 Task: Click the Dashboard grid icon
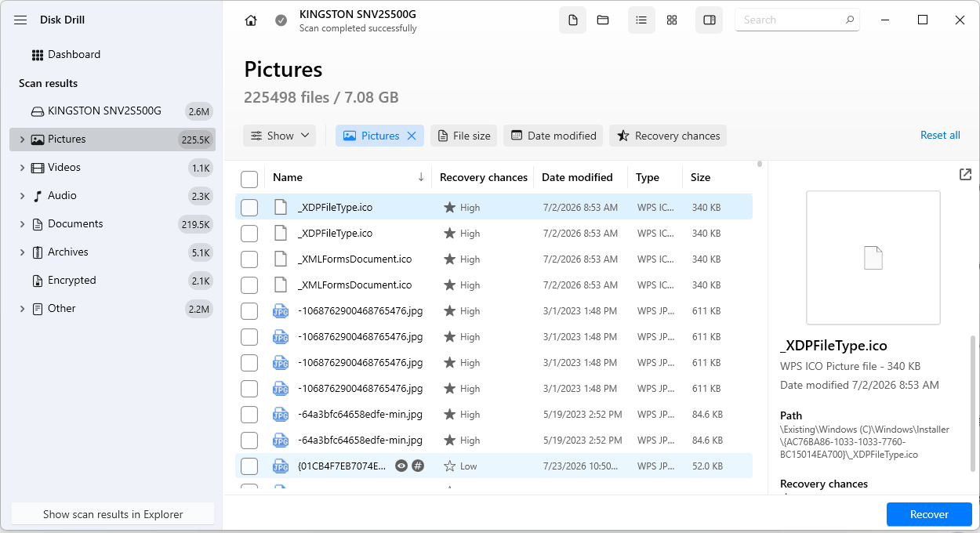38,55
